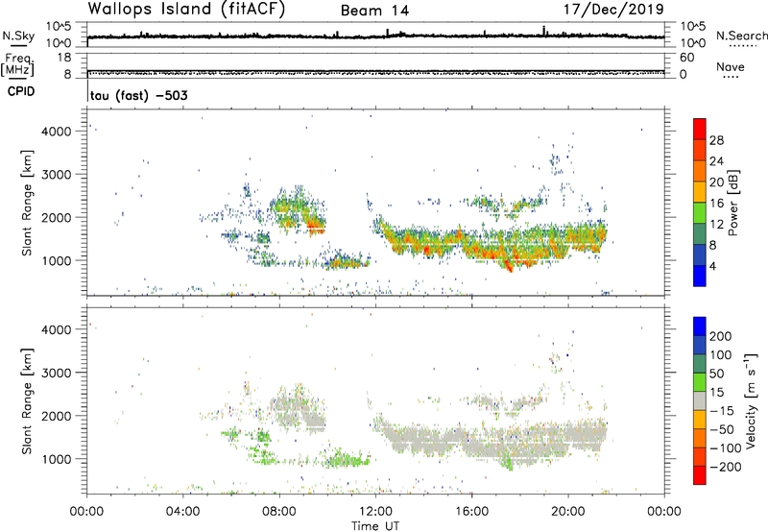
Task: Click the 'Freq. [MHz]' axis label
Action: click(x=17, y=64)
